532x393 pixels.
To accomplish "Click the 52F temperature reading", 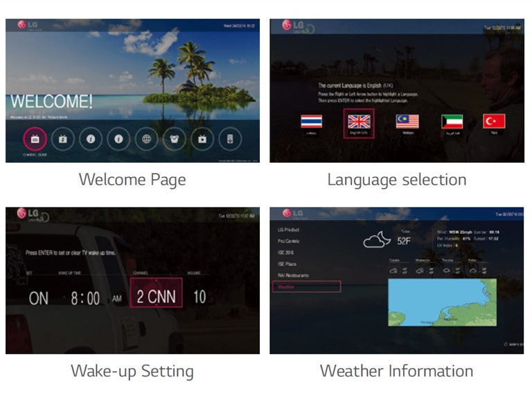I will [404, 241].
